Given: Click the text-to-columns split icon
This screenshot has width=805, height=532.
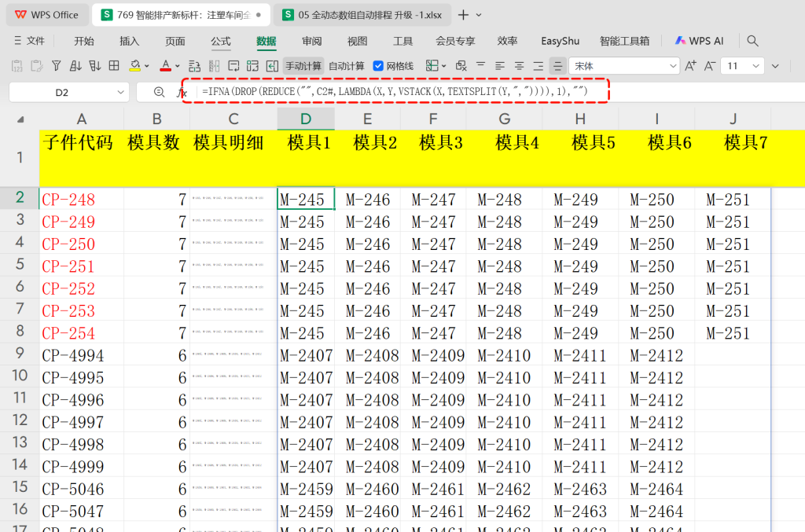Looking at the screenshot, I should click(214, 66).
